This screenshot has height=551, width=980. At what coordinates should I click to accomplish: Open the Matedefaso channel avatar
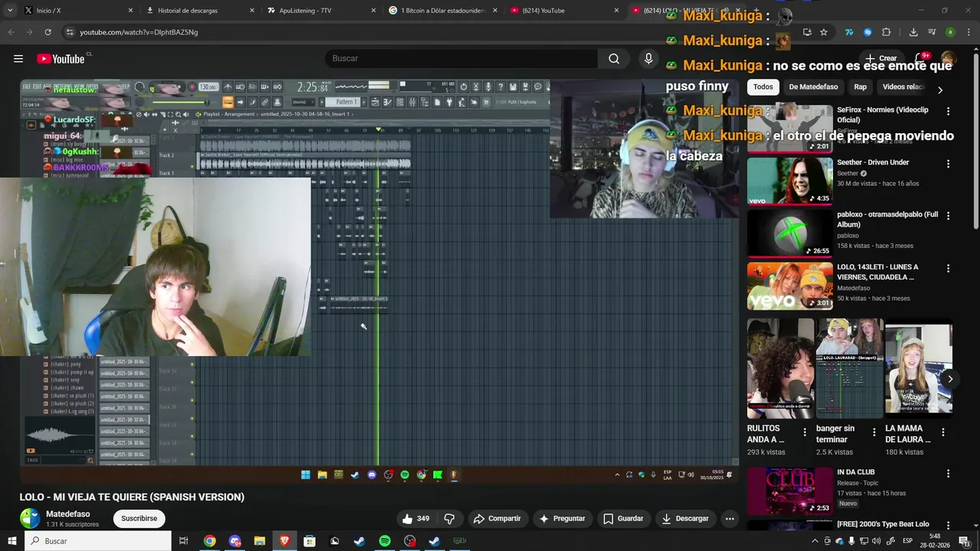[30, 518]
